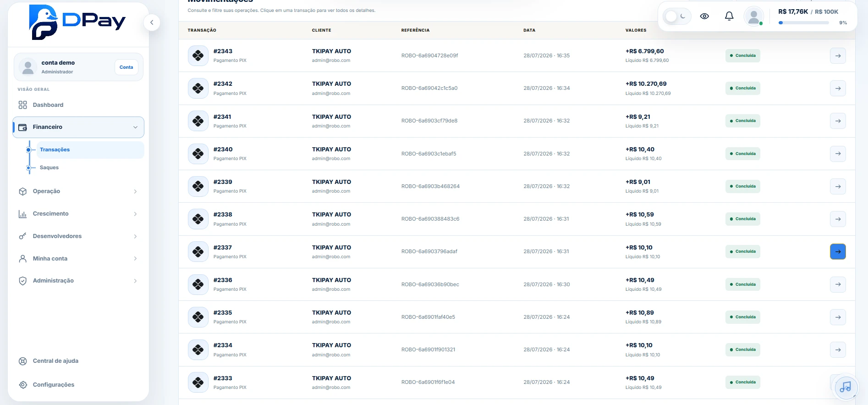Image resolution: width=868 pixels, height=405 pixels.
Task: Click the Concluída status badge for #2340
Action: pyautogui.click(x=742, y=154)
